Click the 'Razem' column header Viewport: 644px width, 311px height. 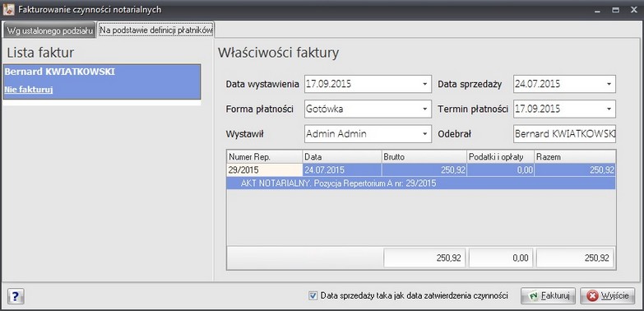coord(575,157)
